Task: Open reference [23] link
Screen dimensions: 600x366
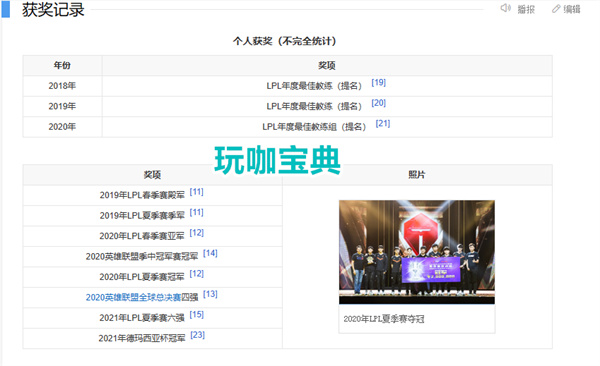Action: 197,335
